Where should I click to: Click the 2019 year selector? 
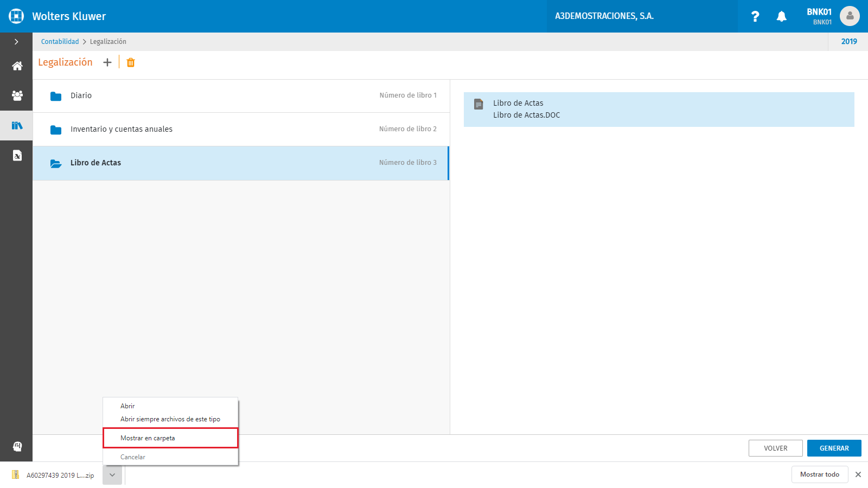click(x=849, y=42)
